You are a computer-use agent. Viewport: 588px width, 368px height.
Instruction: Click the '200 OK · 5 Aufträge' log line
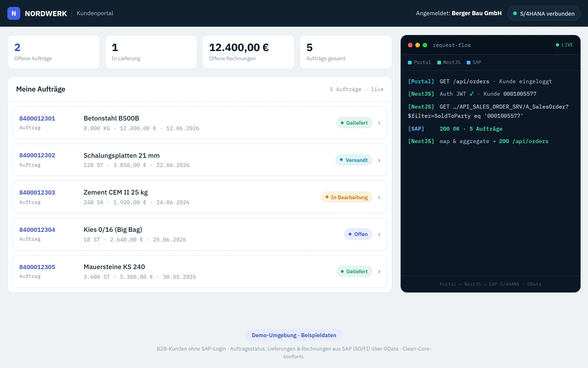(x=455, y=129)
